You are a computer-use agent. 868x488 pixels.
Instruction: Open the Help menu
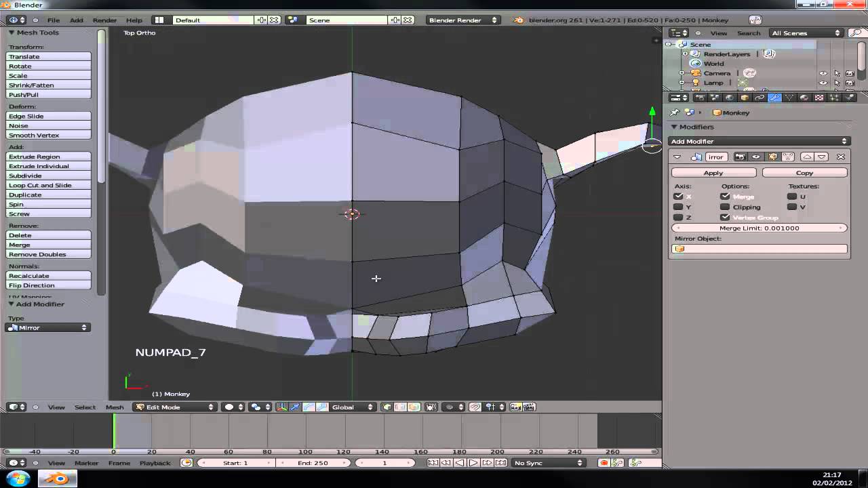134,20
